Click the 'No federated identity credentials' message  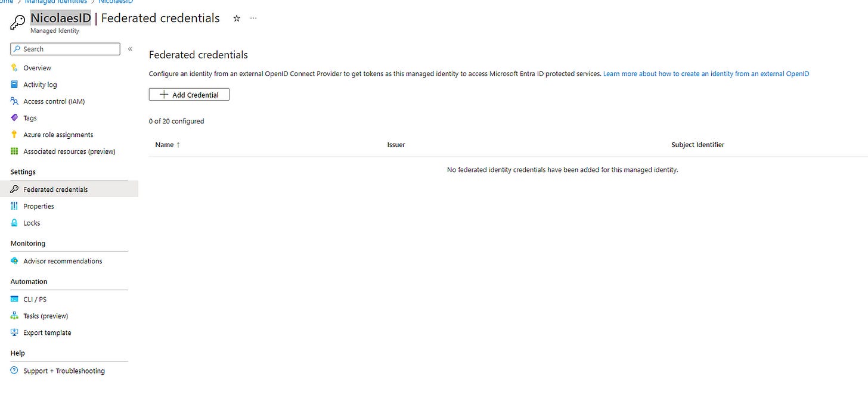563,170
